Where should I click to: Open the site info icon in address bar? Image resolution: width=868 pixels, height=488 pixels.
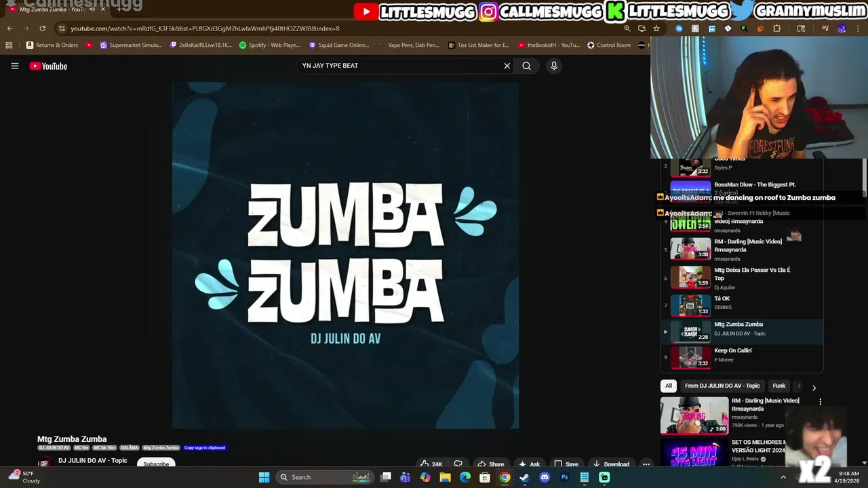[x=62, y=28]
